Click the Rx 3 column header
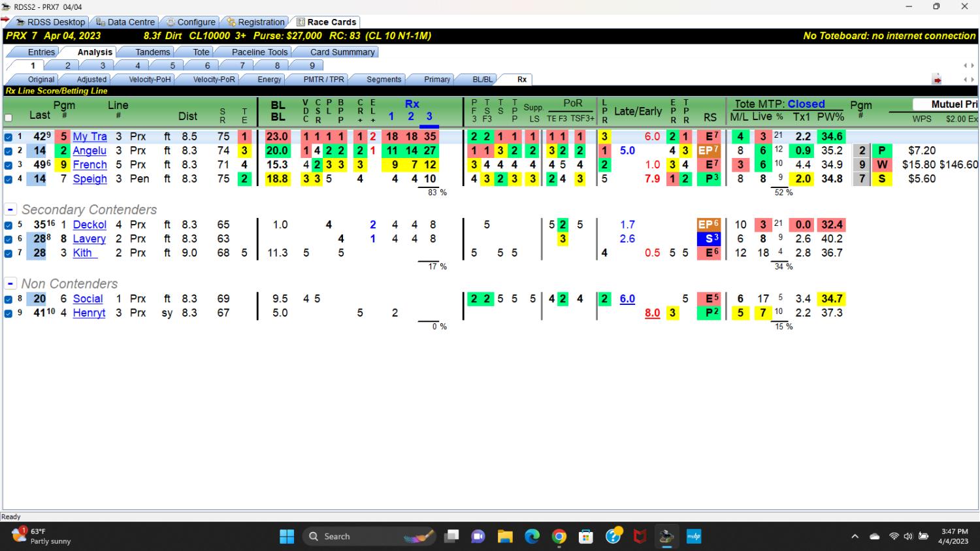This screenshot has height=551, width=980. (429, 116)
